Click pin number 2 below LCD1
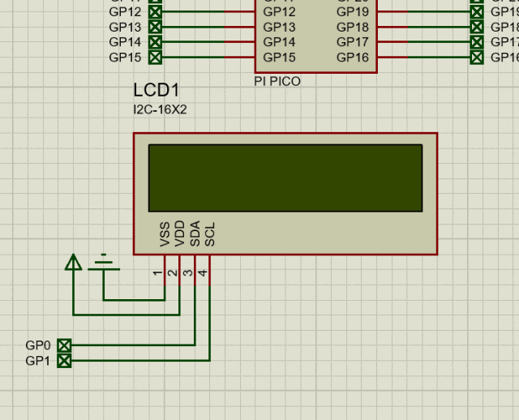The image size is (519, 420). 173,273
